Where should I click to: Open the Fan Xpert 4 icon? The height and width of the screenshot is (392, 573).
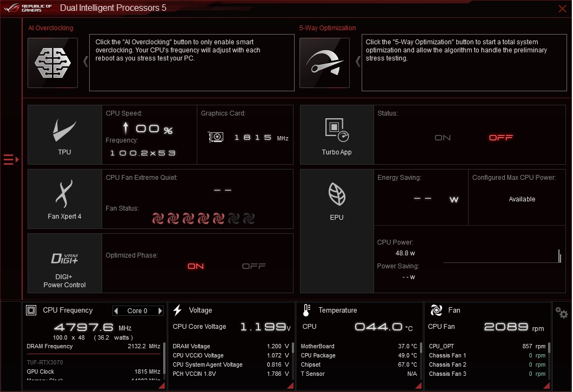coord(65,199)
